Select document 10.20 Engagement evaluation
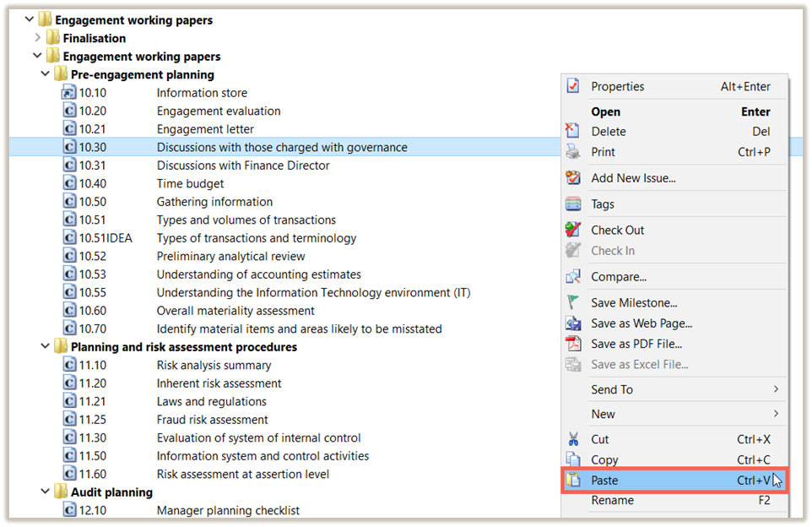Viewport: 812px width, 527px height. tap(218, 111)
